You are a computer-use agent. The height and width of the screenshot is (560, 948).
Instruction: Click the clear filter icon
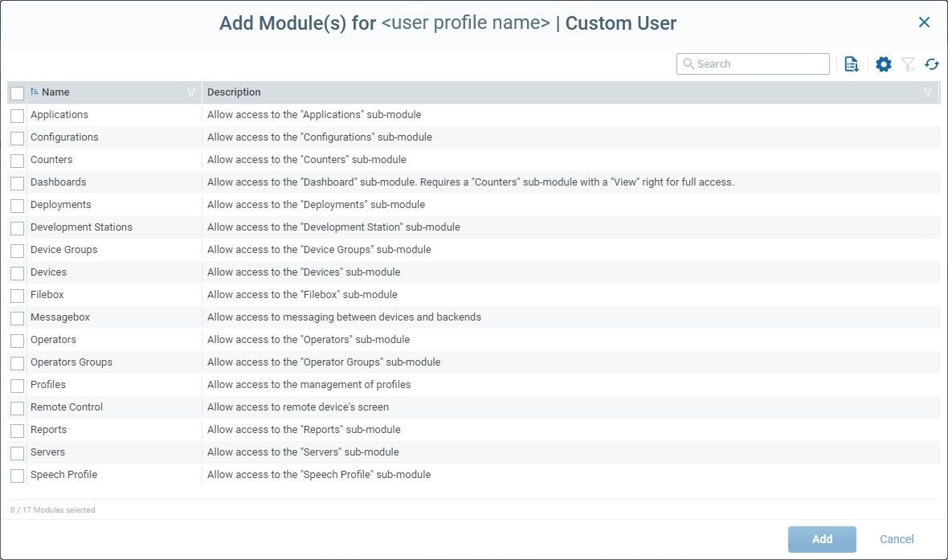(x=908, y=63)
